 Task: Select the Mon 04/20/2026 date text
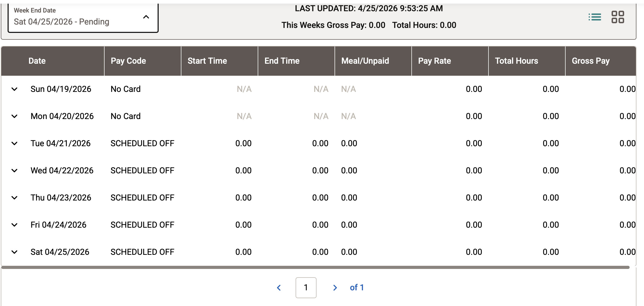tap(62, 116)
